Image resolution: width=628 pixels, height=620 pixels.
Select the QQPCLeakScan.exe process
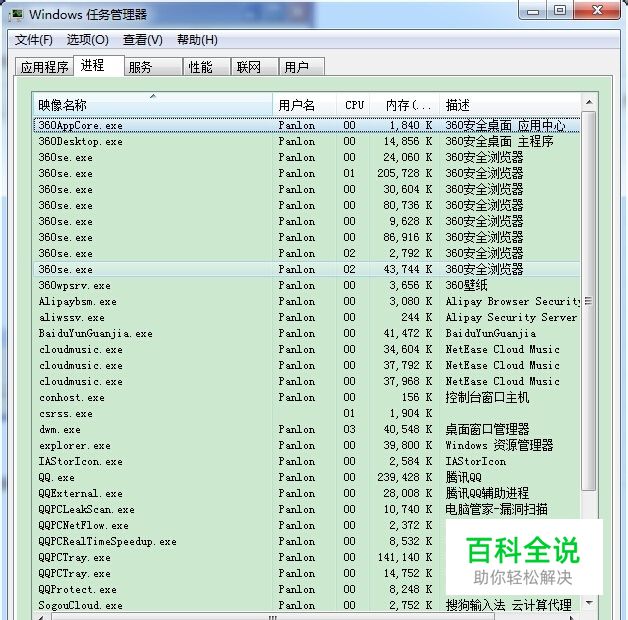click(306, 509)
